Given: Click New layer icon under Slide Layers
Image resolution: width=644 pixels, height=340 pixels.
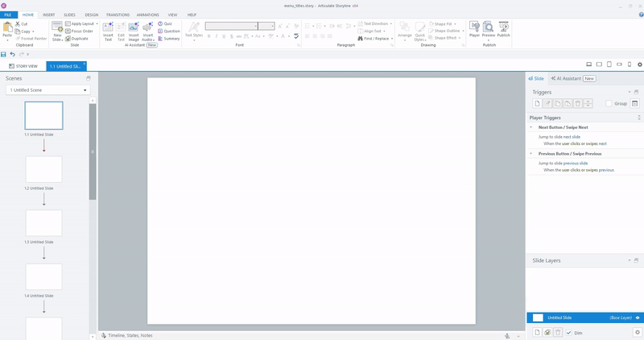Looking at the screenshot, I should 537,333.
